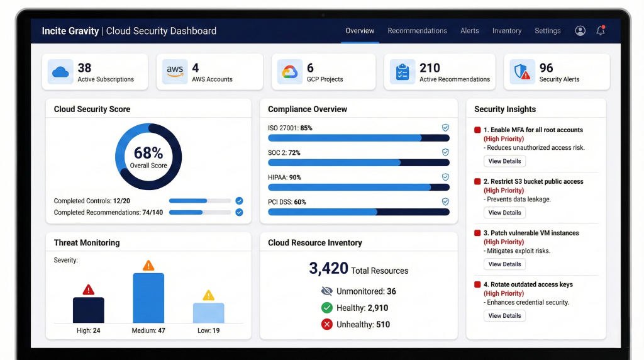This screenshot has width=644, height=360.
Task: Click the Completed Recommendations checkmark
Action: 239,213
